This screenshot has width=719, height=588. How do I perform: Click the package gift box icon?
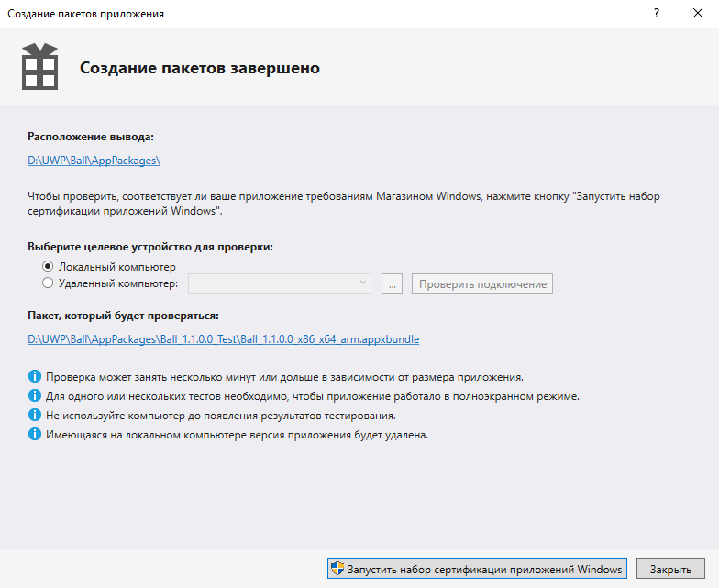point(40,66)
